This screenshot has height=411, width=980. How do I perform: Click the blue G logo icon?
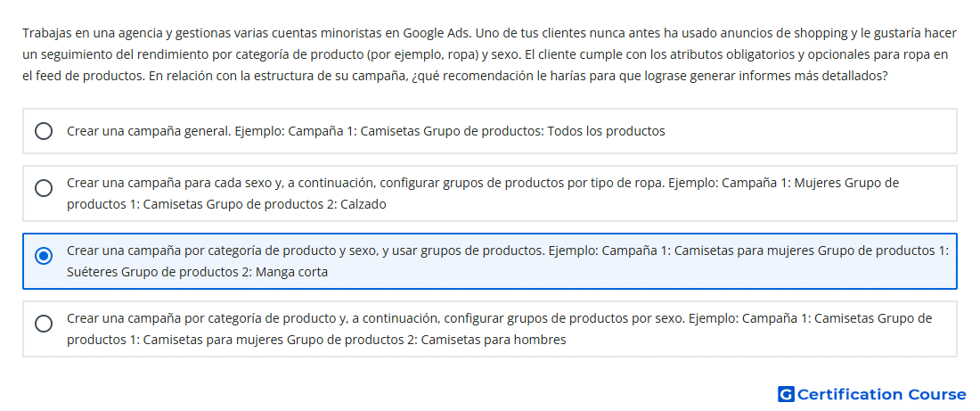click(x=786, y=394)
